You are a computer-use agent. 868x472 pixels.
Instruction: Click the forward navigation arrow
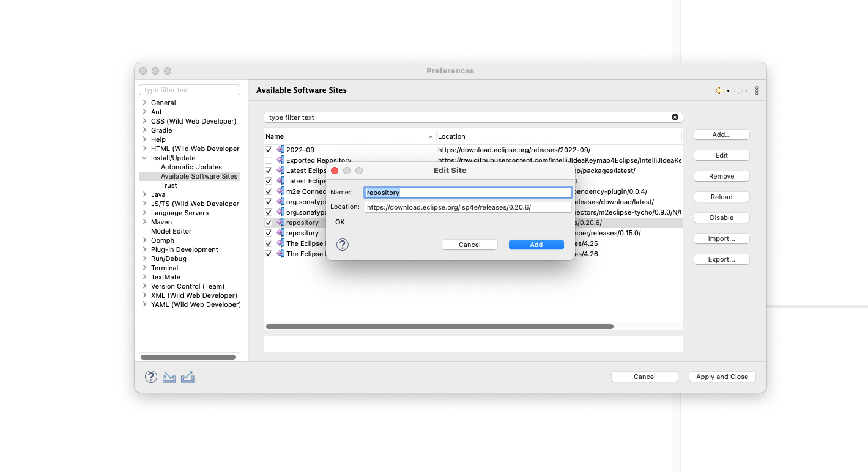[x=738, y=90]
